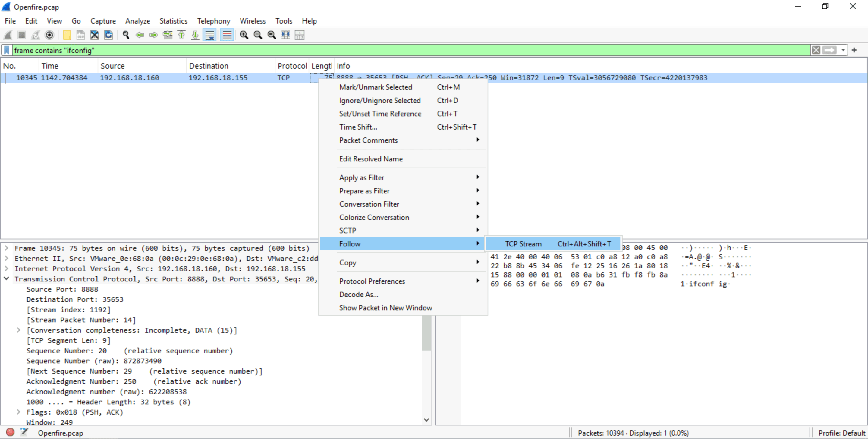The image size is (868, 439).
Task: Click the Go to specified packet icon
Action: click(x=168, y=35)
